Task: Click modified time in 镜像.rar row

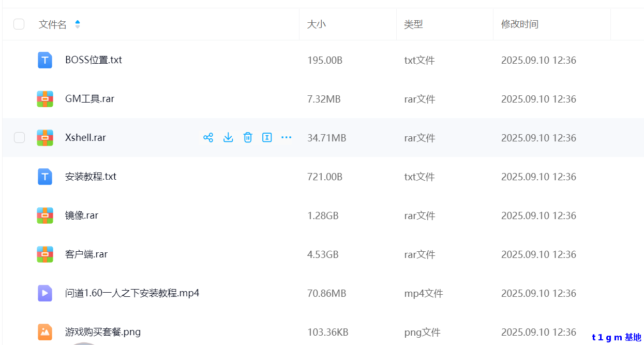Action: 538,215
